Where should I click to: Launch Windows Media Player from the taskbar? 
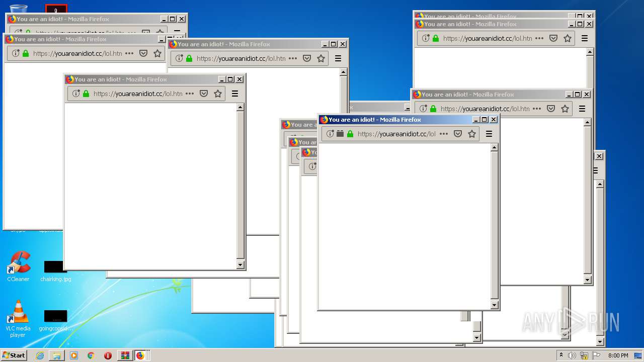tap(74, 355)
